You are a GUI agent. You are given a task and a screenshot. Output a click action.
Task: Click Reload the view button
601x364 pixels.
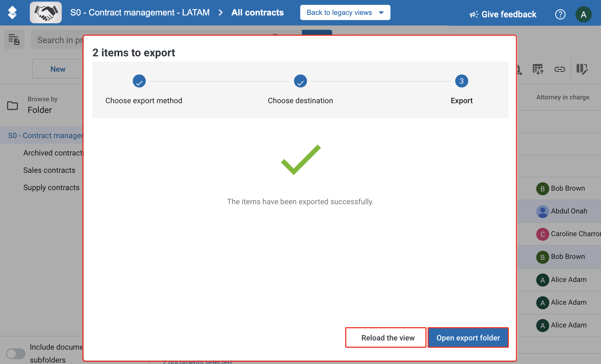coord(386,337)
